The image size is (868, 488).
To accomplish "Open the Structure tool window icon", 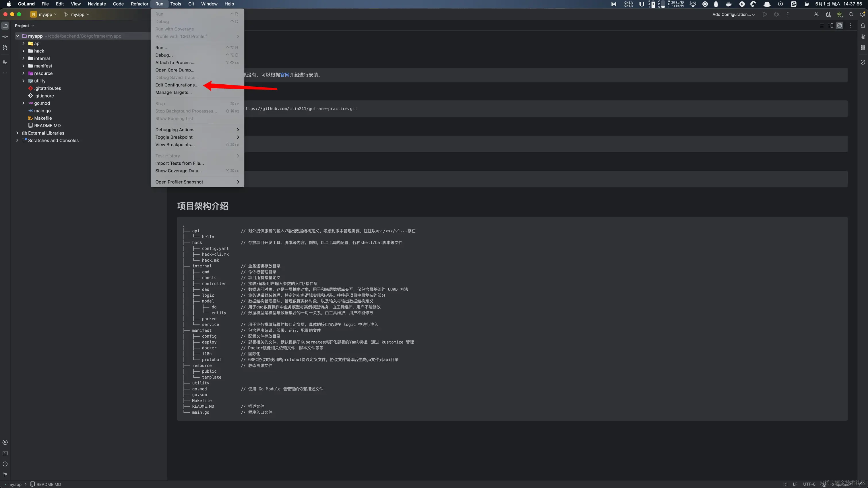I will [x=5, y=62].
